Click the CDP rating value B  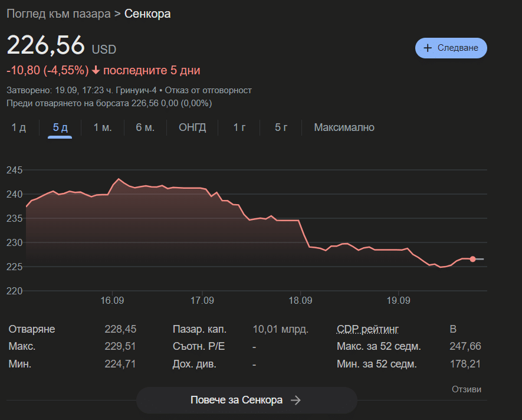453,329
